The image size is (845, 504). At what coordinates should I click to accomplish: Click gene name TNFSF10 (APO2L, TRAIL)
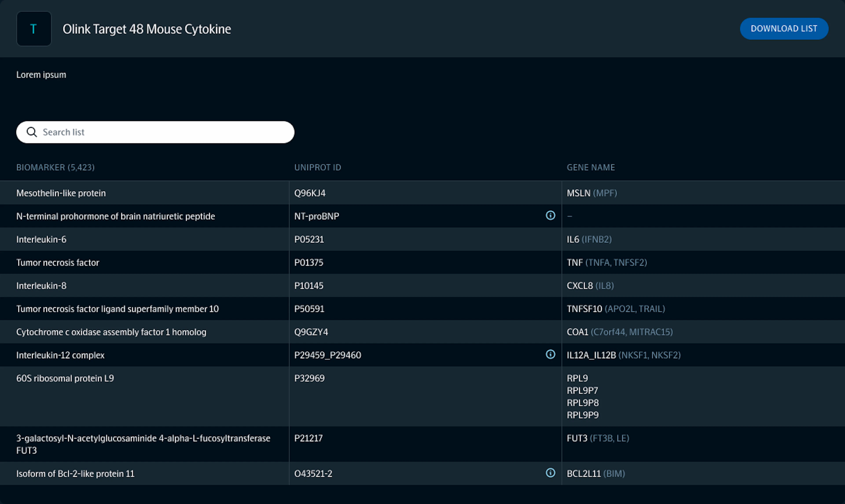616,309
